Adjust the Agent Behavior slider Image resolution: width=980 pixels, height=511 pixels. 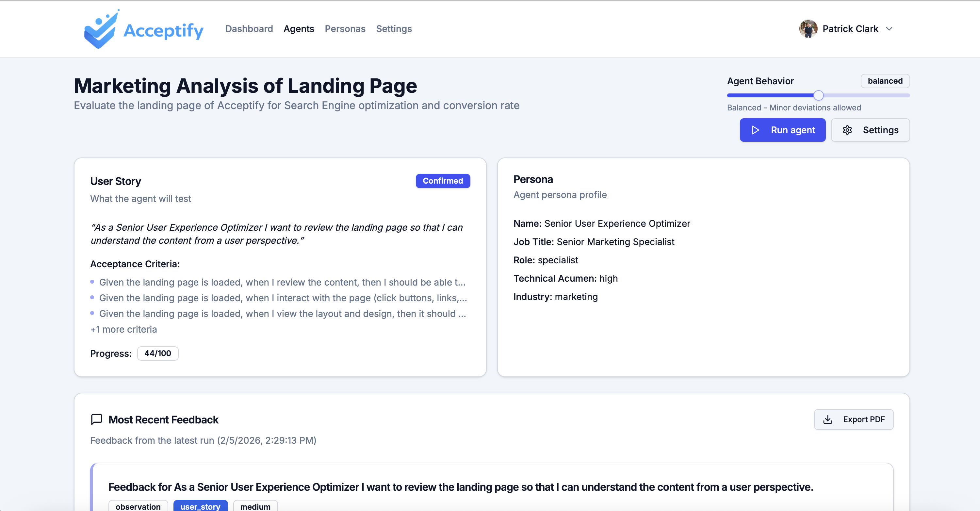[x=818, y=95]
